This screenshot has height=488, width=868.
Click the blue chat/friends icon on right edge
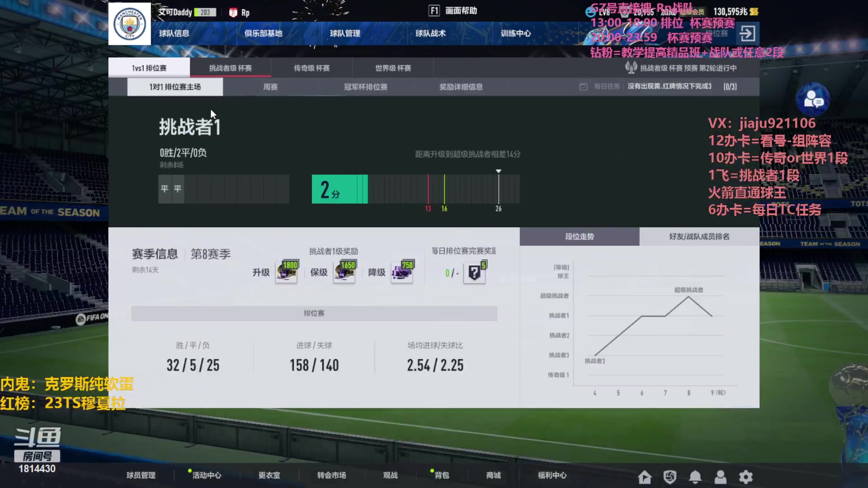tap(814, 97)
